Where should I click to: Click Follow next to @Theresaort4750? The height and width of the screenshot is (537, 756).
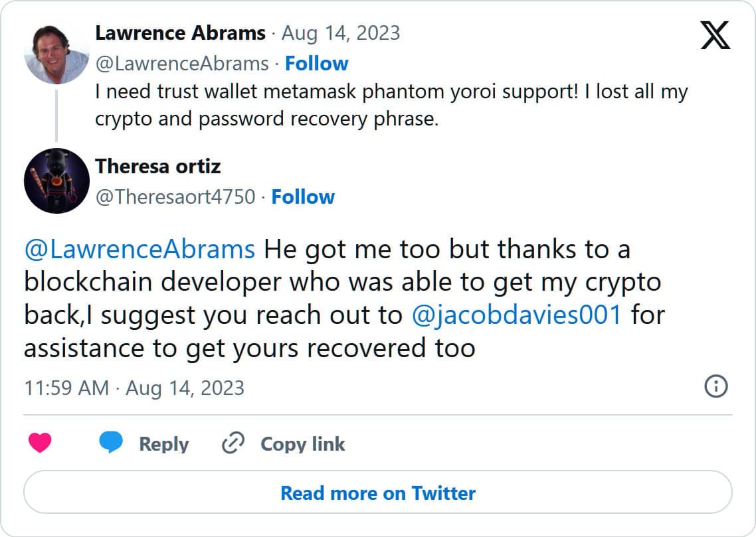pos(303,196)
